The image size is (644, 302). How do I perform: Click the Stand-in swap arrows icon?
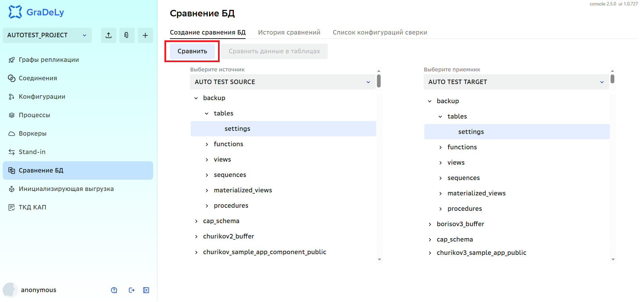[12, 152]
